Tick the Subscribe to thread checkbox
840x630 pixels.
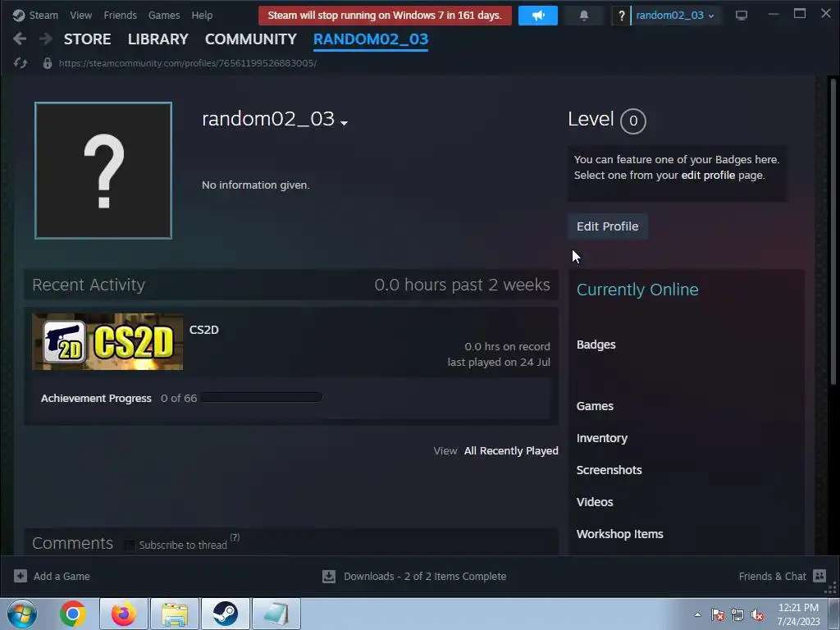[130, 546]
